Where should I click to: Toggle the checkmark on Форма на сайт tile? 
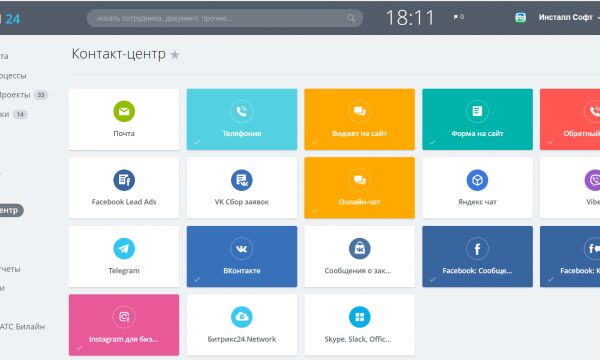(432, 142)
